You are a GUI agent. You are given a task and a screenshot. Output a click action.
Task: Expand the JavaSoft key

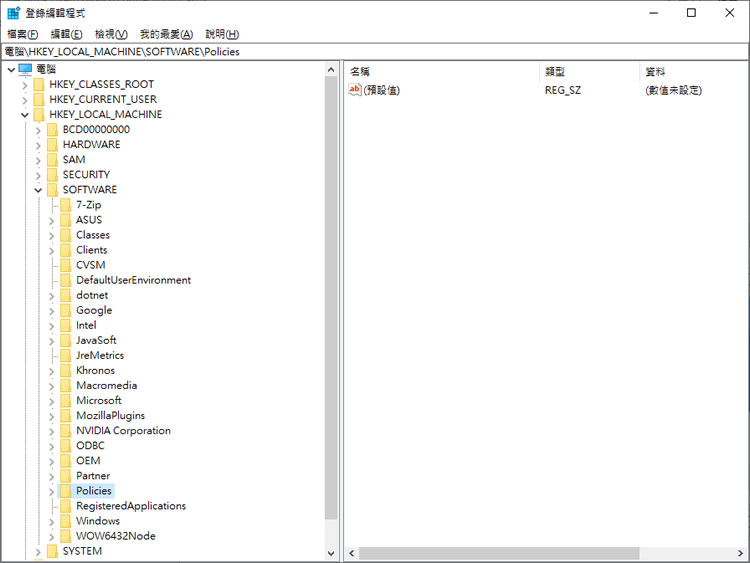52,341
